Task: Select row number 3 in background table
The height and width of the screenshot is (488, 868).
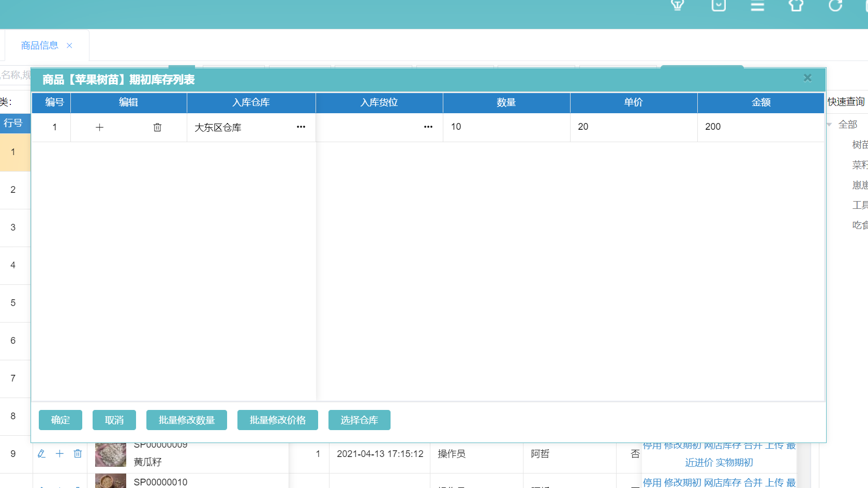Action: point(13,228)
